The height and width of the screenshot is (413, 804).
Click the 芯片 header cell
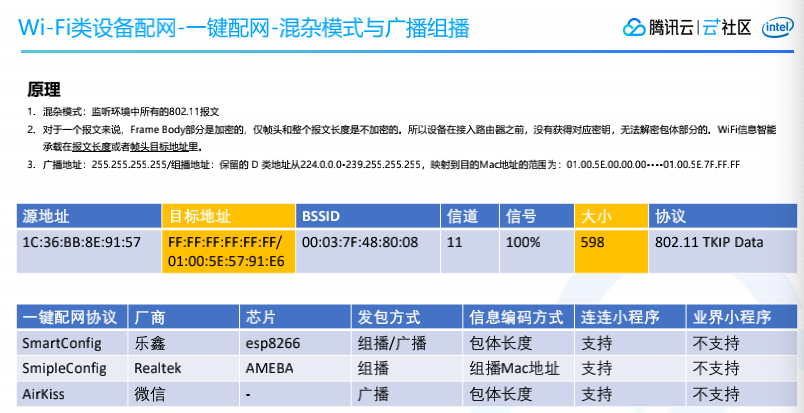[295, 317]
